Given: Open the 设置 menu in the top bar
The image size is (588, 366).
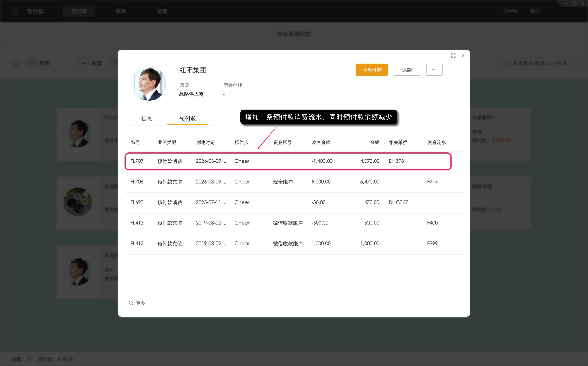Looking at the screenshot, I should pos(162,11).
